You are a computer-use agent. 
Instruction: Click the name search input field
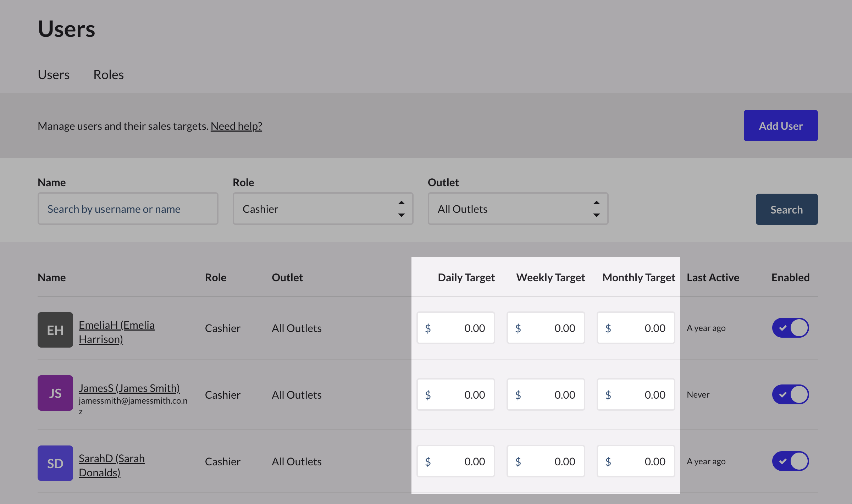[x=128, y=209]
